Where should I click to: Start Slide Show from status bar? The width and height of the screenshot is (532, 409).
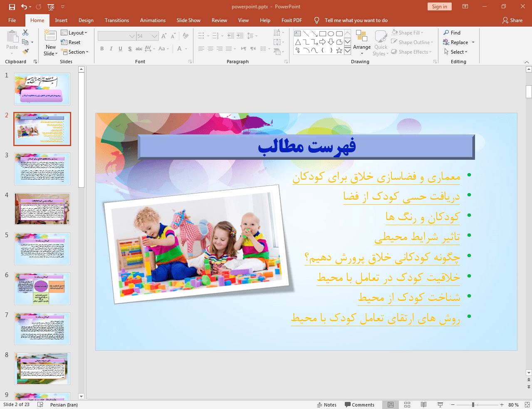440,404
